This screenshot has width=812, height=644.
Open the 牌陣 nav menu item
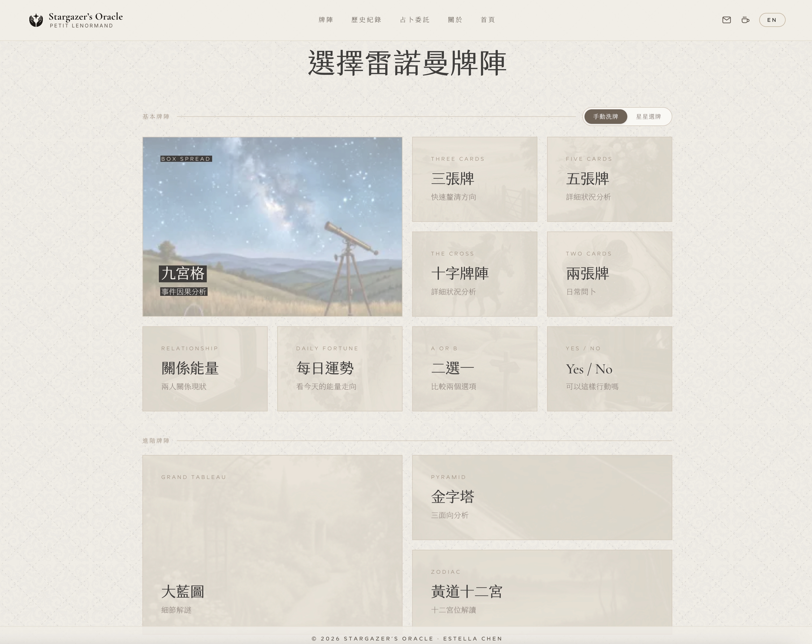326,20
